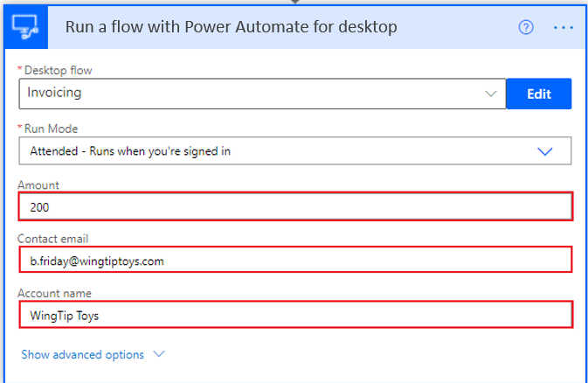Expand the chevron next to Show advanced options
588x383 pixels.
pos(159,354)
